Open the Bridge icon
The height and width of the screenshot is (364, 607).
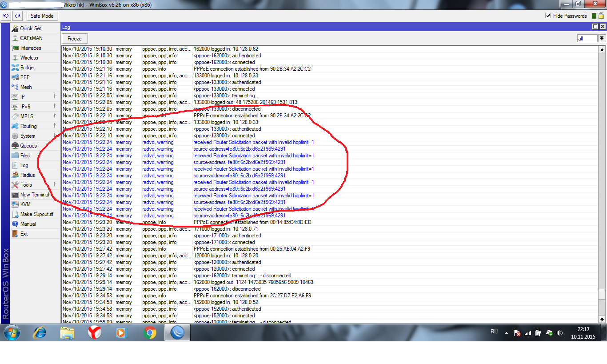tap(15, 68)
